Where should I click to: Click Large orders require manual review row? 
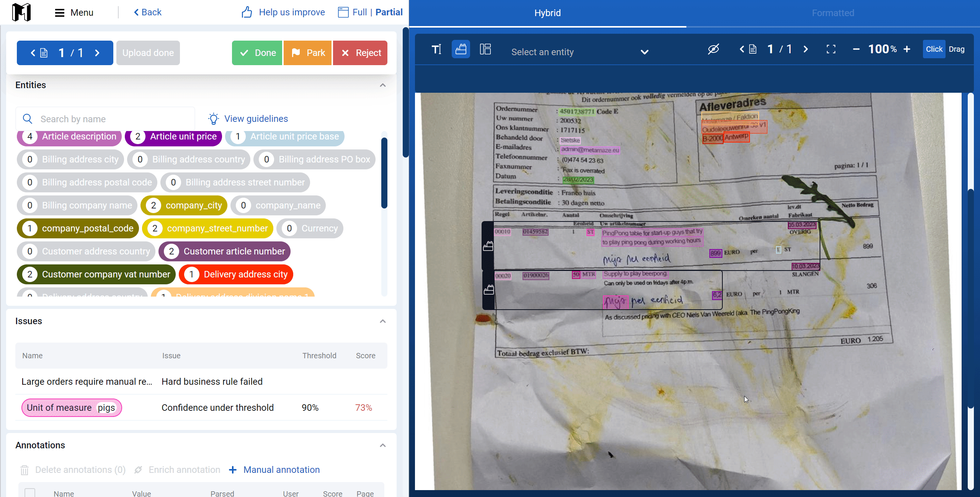(201, 382)
